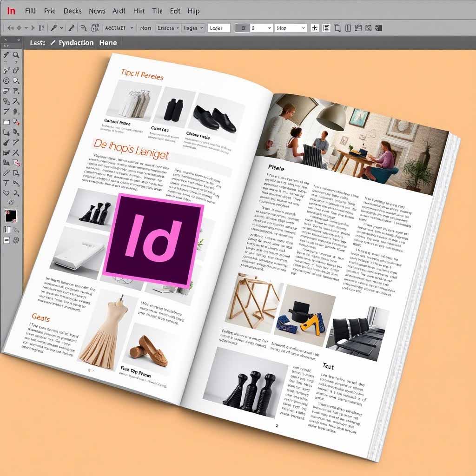Collapse the tools panel with its top arrows

coord(6,40)
